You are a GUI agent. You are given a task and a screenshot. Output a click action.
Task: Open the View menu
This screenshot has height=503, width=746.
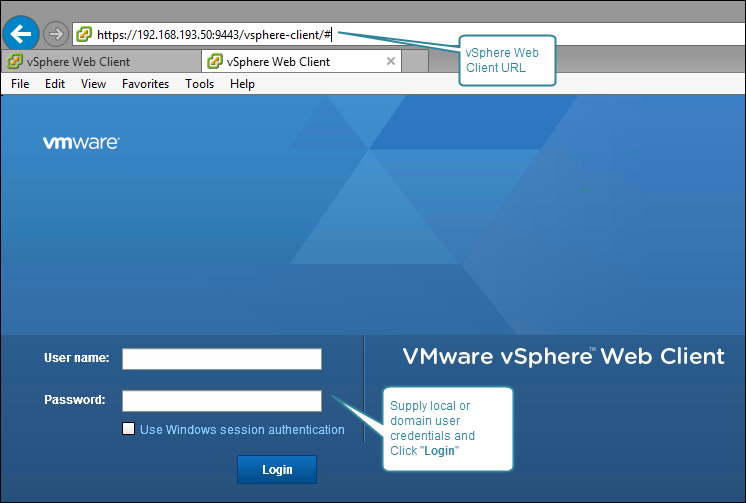pos(93,84)
